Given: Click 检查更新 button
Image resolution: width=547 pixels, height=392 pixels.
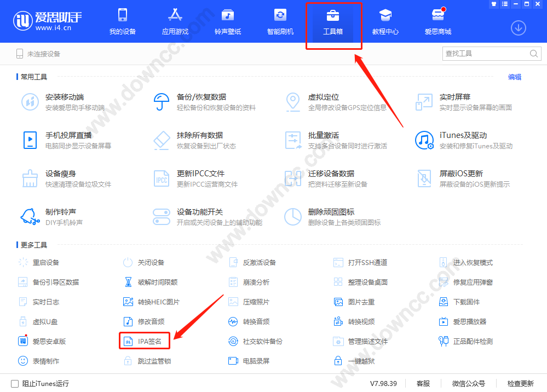Looking at the screenshot, I should click(x=520, y=383).
